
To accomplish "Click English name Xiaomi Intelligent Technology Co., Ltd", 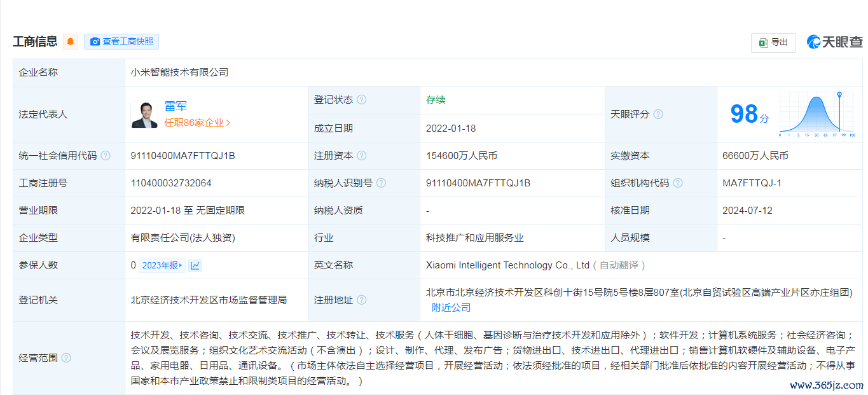I will [x=508, y=265].
